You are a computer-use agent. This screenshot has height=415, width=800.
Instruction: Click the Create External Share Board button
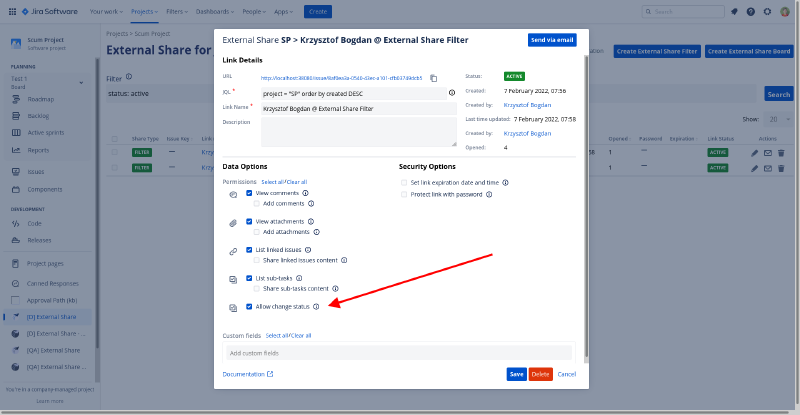[x=749, y=51]
